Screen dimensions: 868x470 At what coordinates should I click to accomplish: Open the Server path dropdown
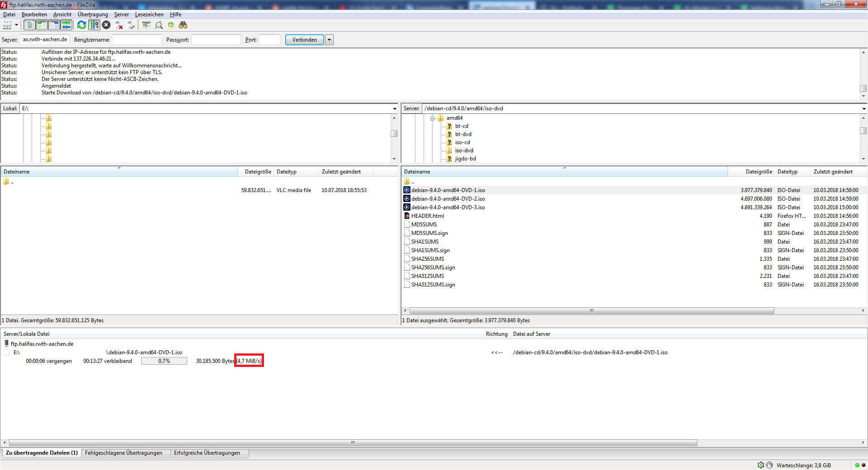tap(864, 108)
